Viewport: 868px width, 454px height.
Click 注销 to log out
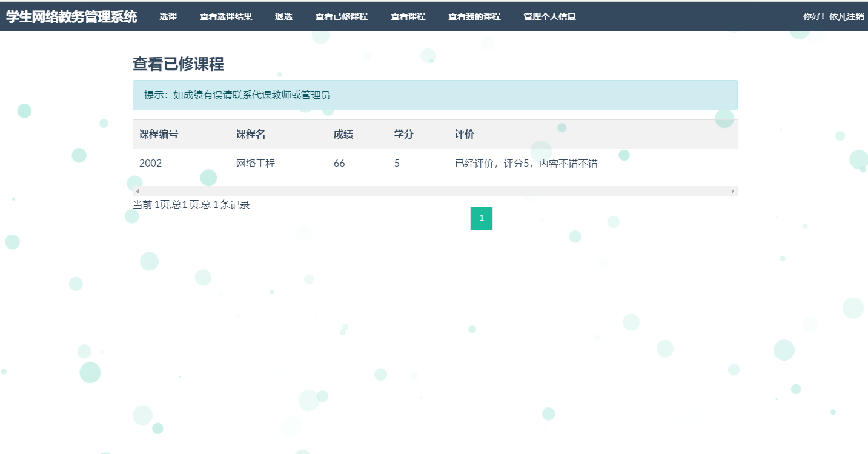(854, 16)
